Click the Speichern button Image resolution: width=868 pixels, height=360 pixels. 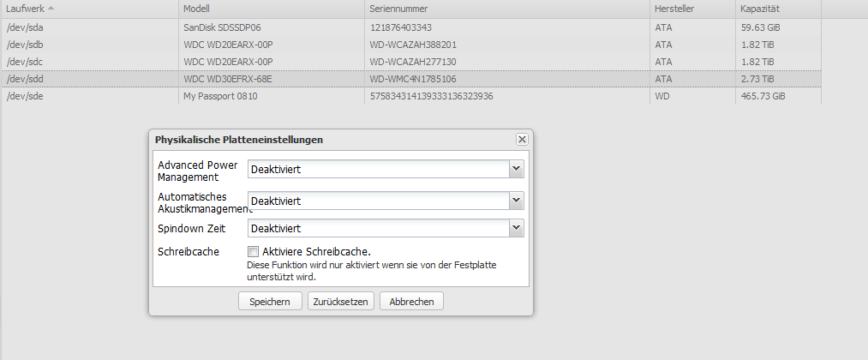point(270,302)
